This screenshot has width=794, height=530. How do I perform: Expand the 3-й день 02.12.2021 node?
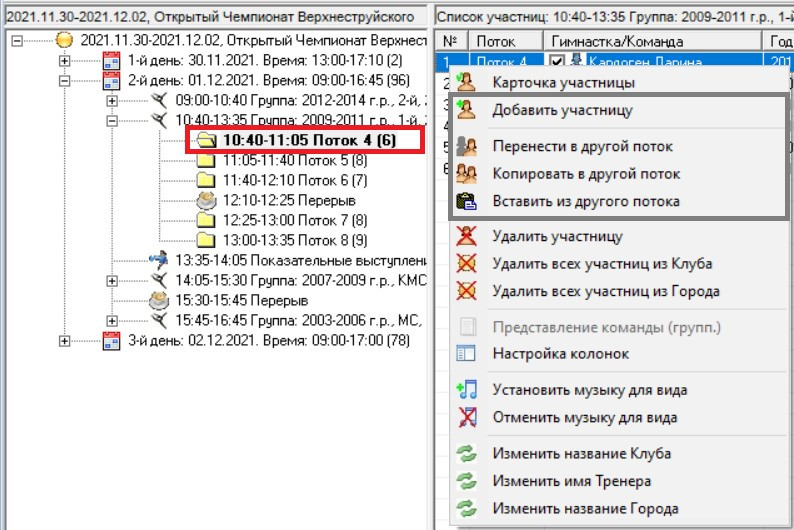(x=65, y=341)
